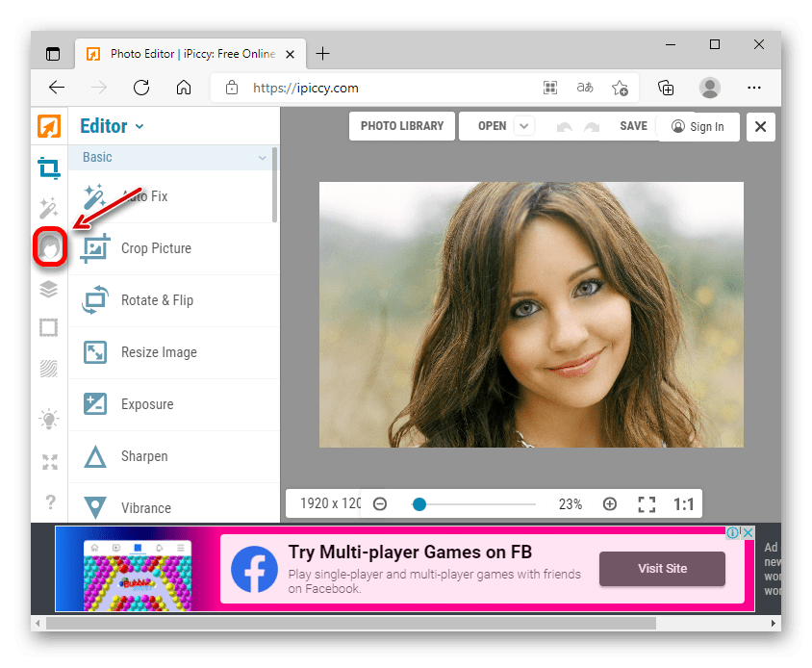Click the redo arrow
Viewport: 812px width, 668px height.
point(592,127)
